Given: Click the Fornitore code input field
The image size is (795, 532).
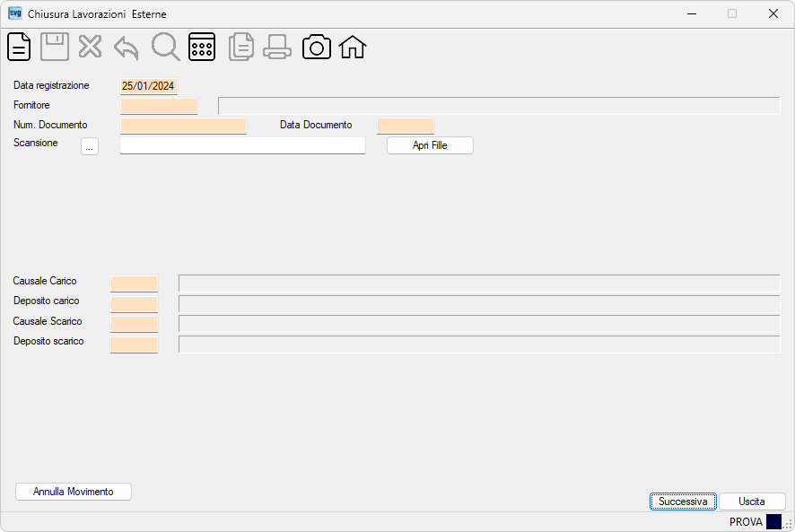Looking at the screenshot, I should pos(159,106).
